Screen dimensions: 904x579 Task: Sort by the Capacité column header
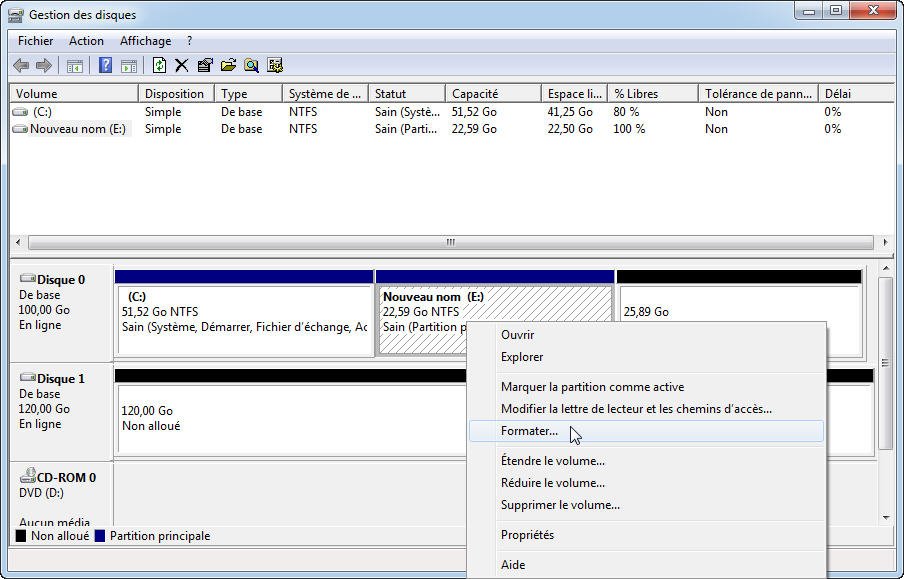pyautogui.click(x=475, y=94)
